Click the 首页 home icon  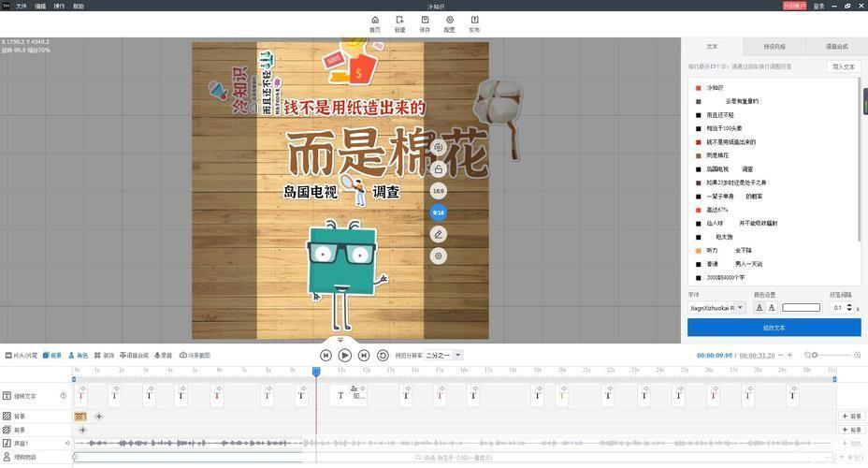pyautogui.click(x=375, y=23)
